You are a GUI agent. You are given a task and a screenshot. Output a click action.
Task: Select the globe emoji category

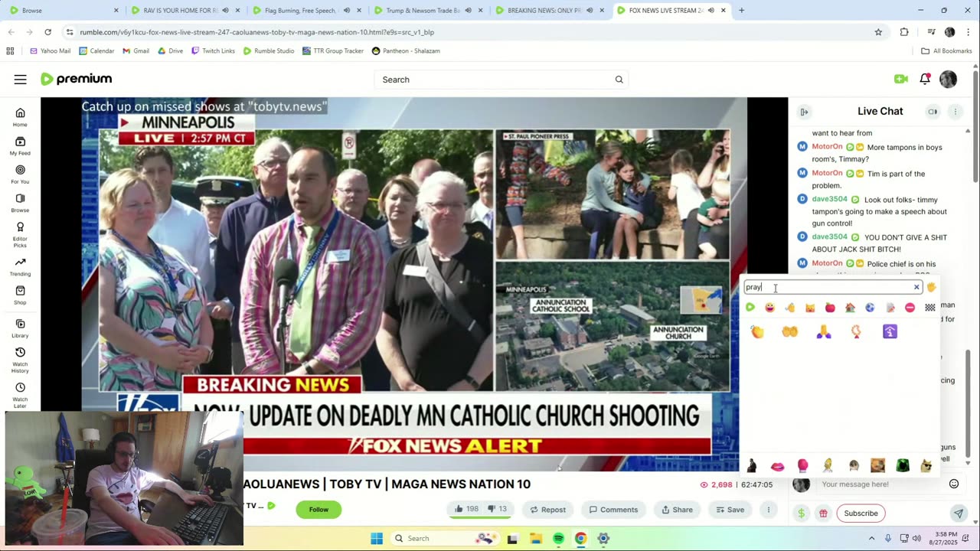[870, 308]
